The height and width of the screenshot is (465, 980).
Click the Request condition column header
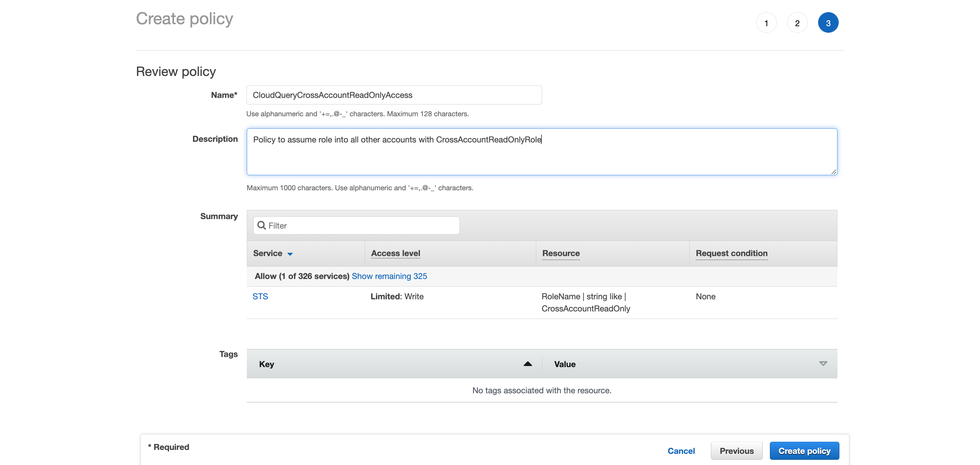pyautogui.click(x=731, y=253)
